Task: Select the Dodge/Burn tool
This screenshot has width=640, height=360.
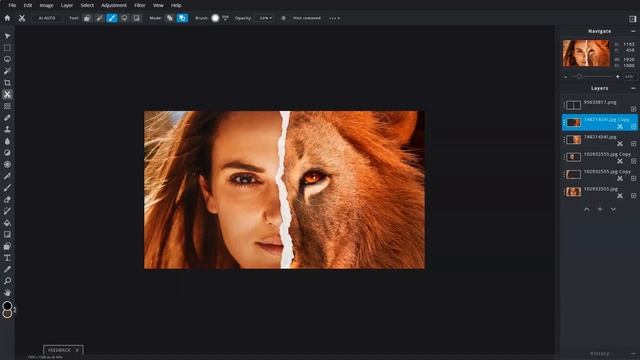Action: click(x=7, y=153)
